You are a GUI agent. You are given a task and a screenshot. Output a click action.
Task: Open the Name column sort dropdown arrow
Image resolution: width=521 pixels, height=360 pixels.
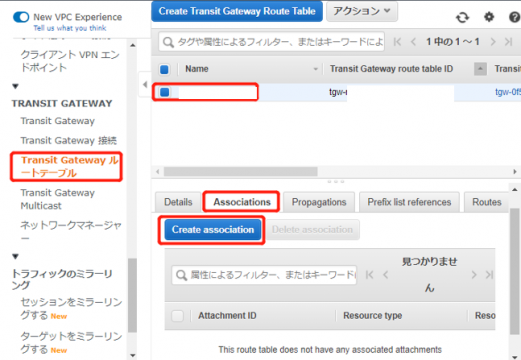pyautogui.click(x=315, y=69)
